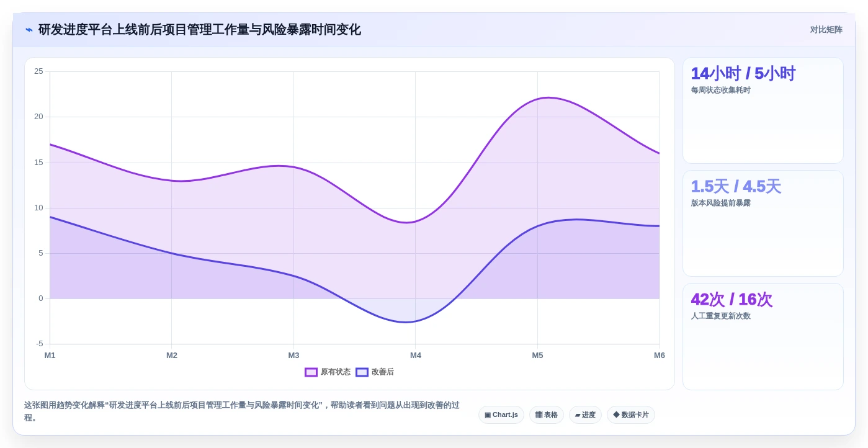Screen dimensions: 868x448
Task: Click the -5 y-axis tick label
Action: [40, 344]
